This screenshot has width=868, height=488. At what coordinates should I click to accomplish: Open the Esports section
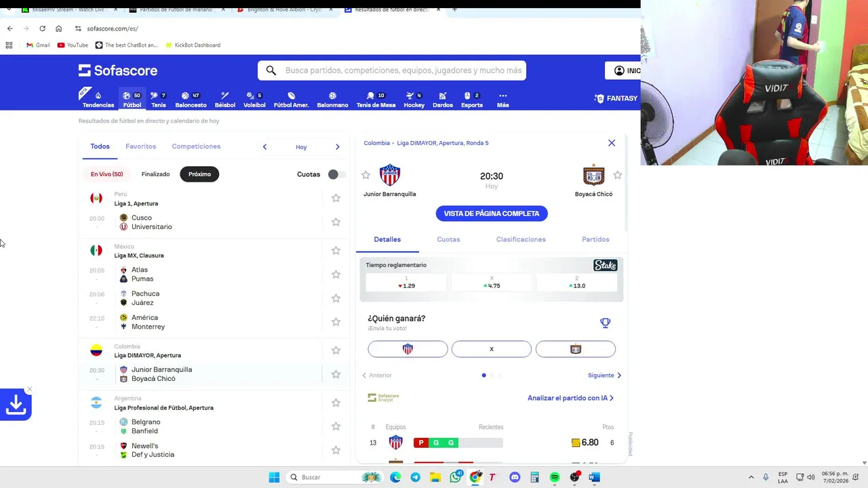pyautogui.click(x=472, y=100)
